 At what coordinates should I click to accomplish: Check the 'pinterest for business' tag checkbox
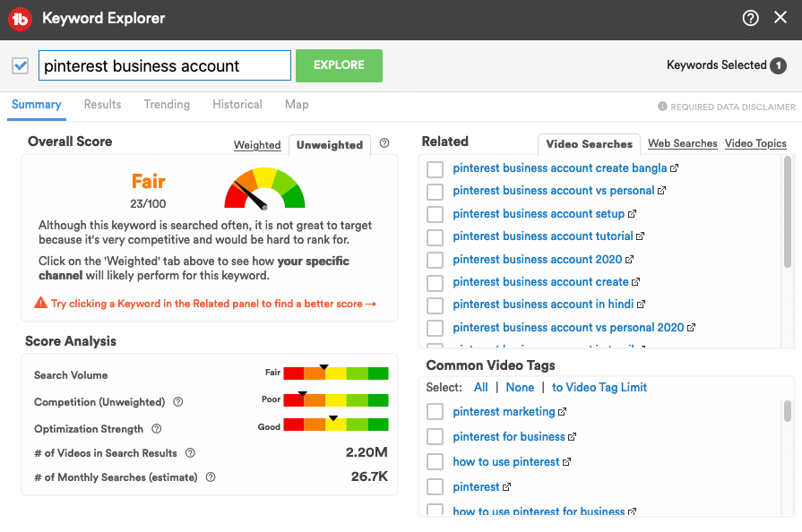[x=435, y=436]
